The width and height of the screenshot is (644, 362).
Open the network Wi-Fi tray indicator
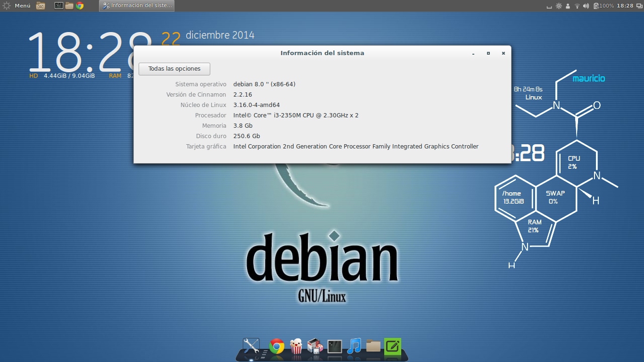pos(577,6)
